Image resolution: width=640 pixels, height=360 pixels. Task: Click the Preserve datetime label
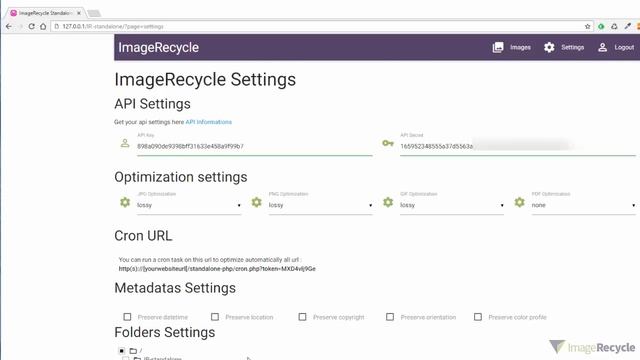tap(162, 317)
